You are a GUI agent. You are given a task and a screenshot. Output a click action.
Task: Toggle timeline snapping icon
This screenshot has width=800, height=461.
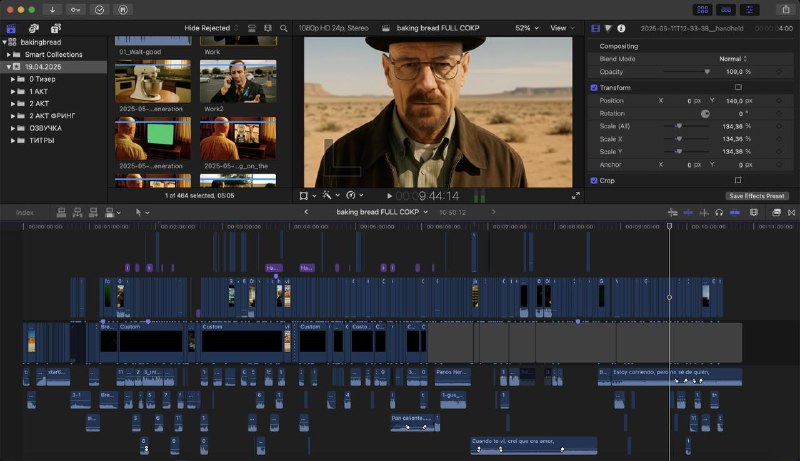pos(735,212)
